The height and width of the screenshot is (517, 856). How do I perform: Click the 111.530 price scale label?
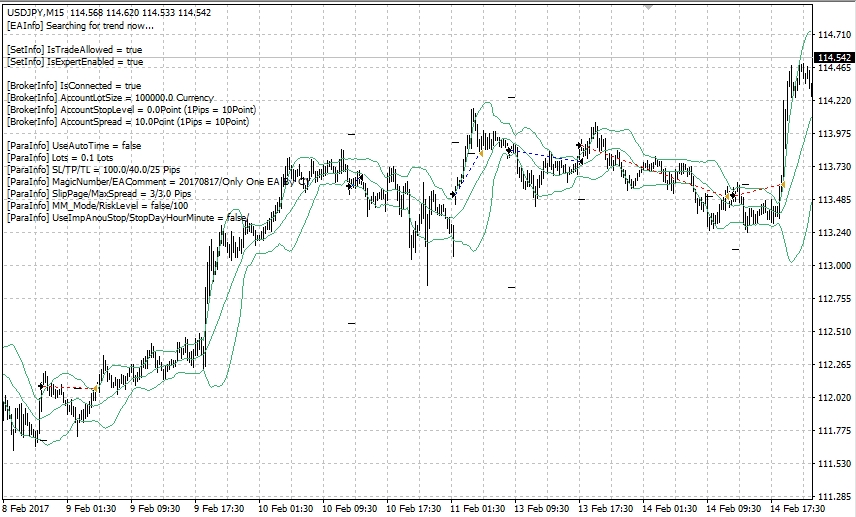coord(834,464)
